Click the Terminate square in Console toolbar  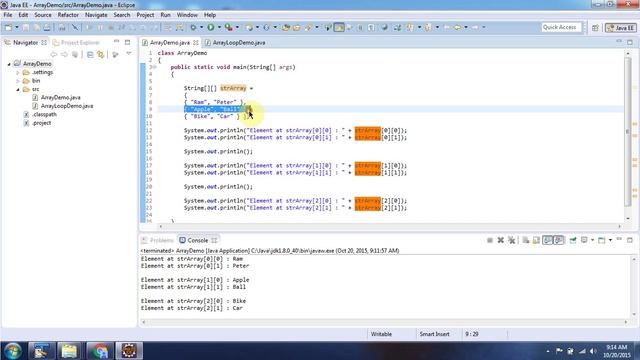[x=490, y=240]
